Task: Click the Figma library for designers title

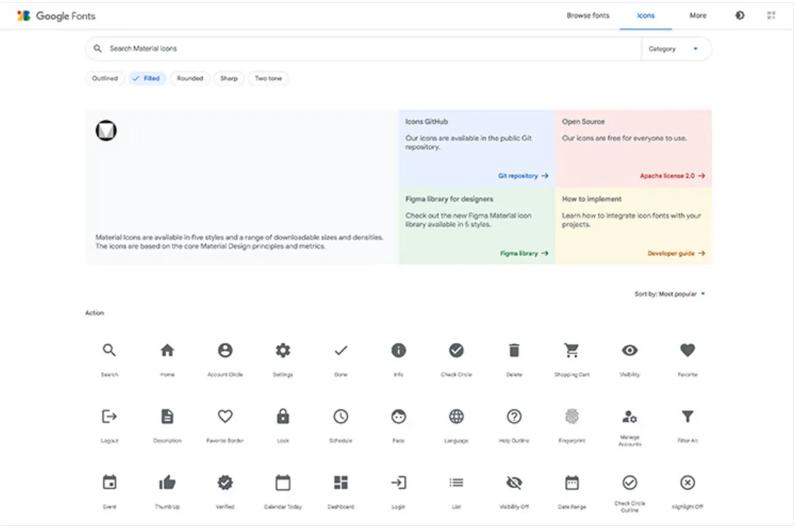Action: (449, 199)
